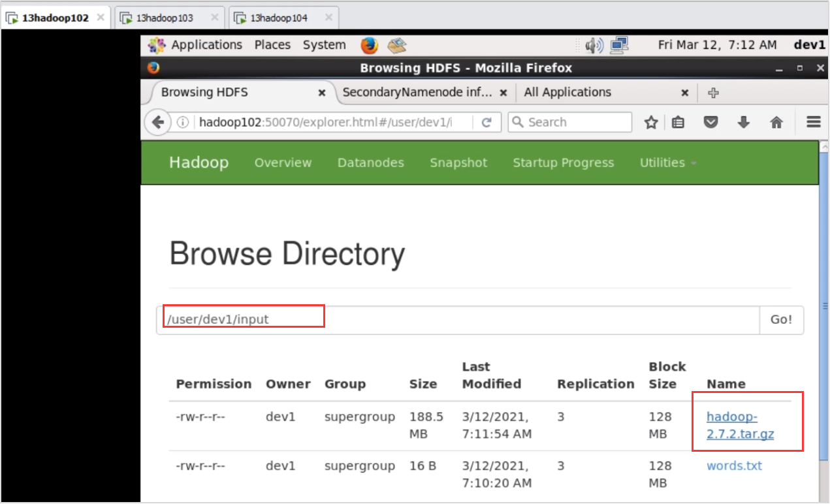Close the Browsing HDFS tab
This screenshot has width=830, height=504.
pos(322,93)
